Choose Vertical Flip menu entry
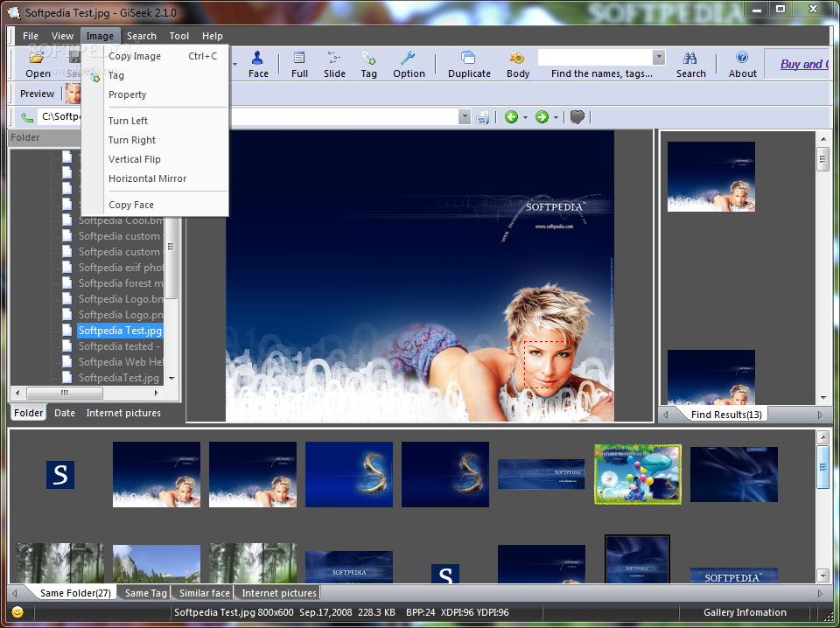 point(156,159)
